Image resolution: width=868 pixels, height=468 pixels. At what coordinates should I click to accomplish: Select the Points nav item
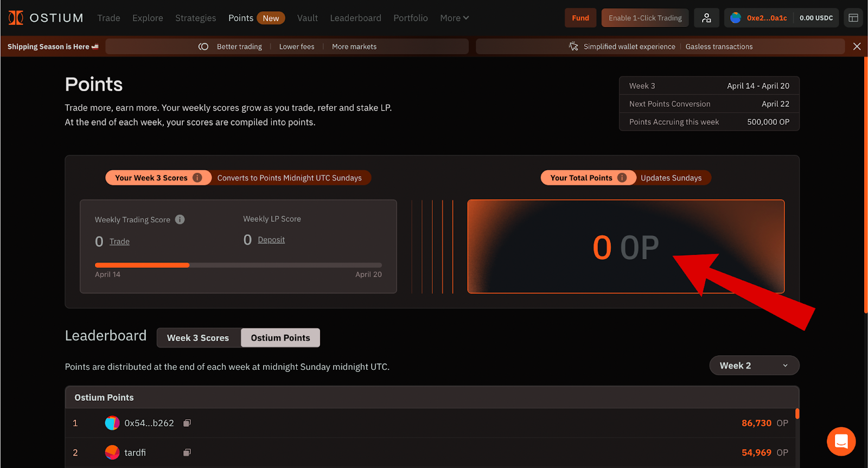click(241, 18)
